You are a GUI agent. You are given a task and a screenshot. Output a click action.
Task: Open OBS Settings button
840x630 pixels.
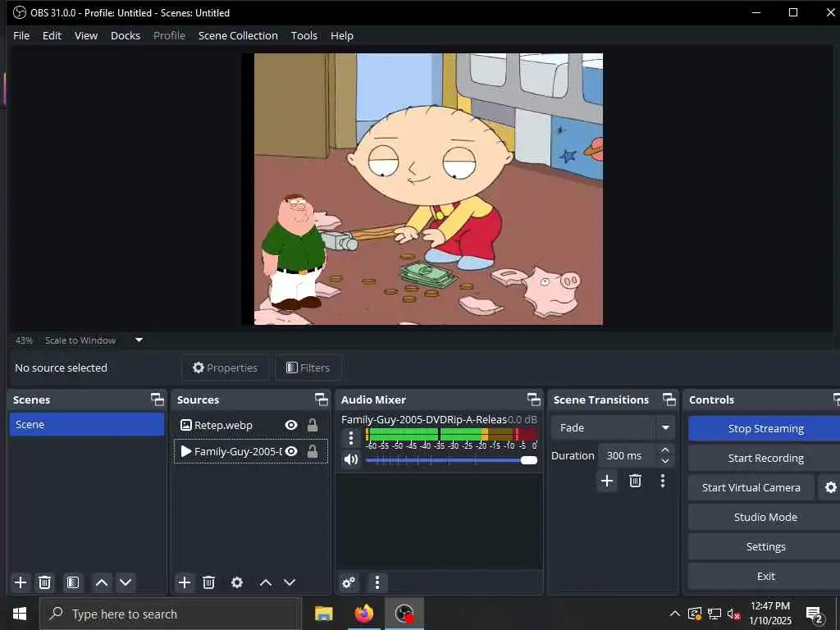(765, 546)
